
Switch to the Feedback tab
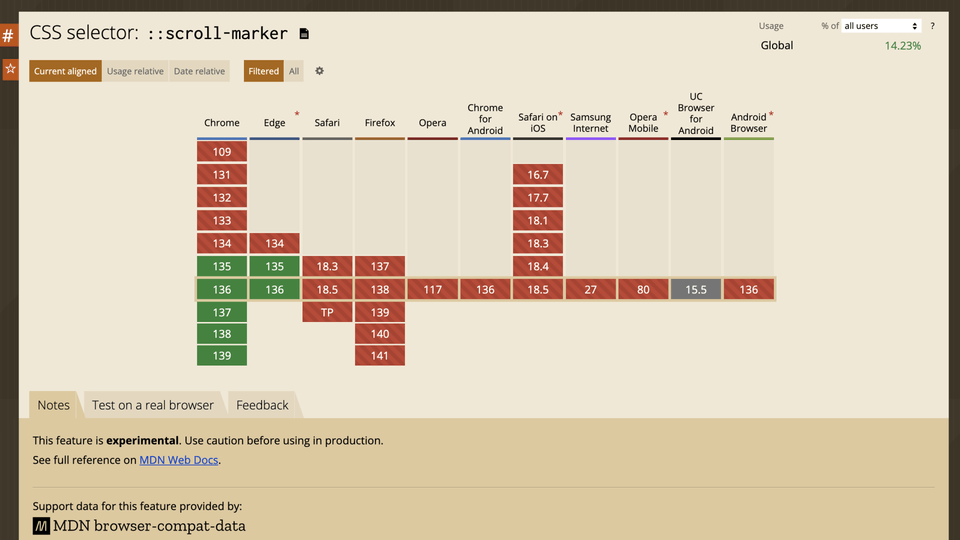[262, 405]
